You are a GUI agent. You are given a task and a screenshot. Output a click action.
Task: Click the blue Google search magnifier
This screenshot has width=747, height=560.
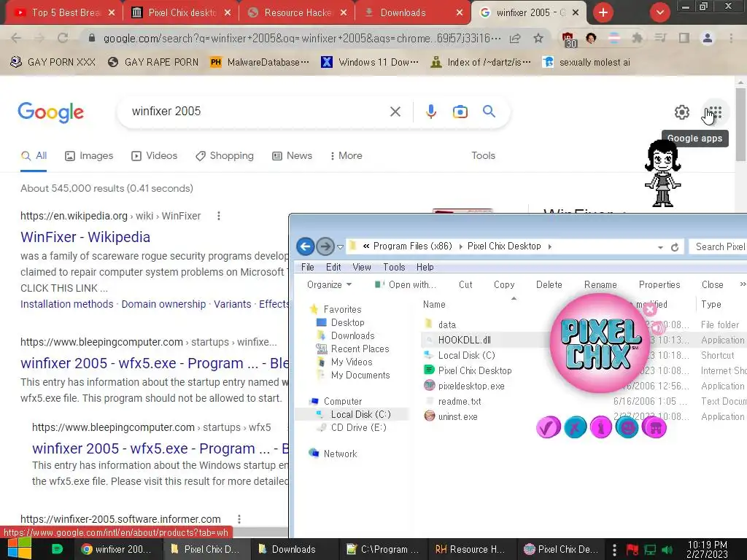[x=489, y=112]
